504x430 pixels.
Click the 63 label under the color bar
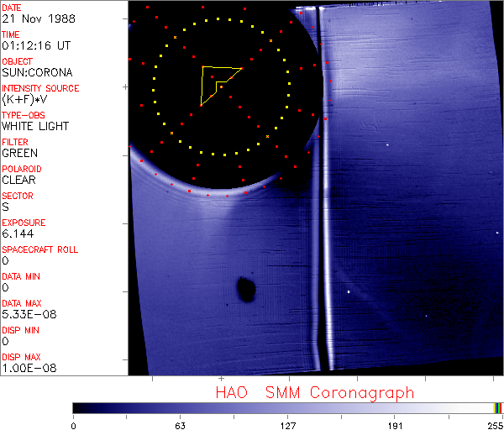[x=180, y=425]
